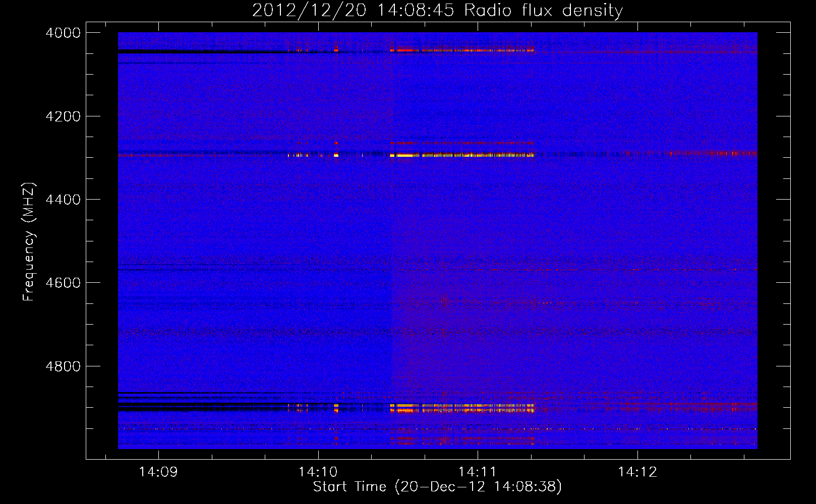Select the 4800 frequency axis label
Image resolution: width=816 pixels, height=504 pixels.
pyautogui.click(x=63, y=366)
